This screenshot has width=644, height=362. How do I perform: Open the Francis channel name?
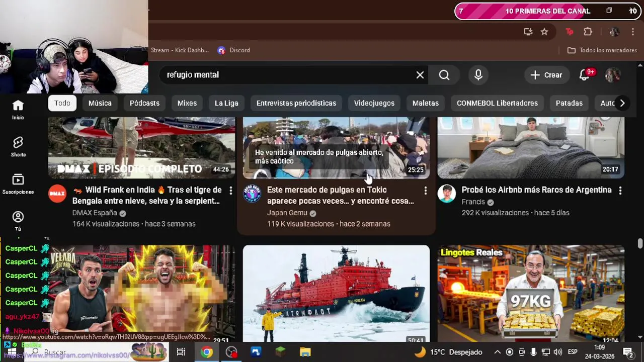pos(473,202)
